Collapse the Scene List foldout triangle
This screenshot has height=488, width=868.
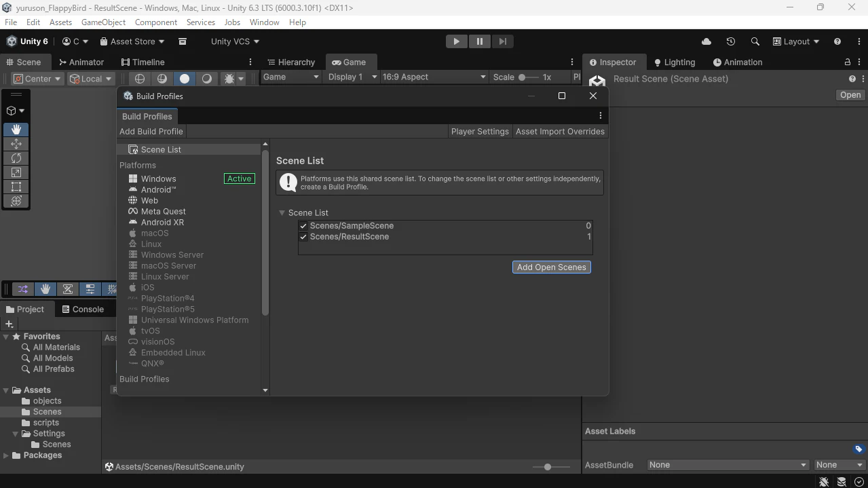[282, 213]
